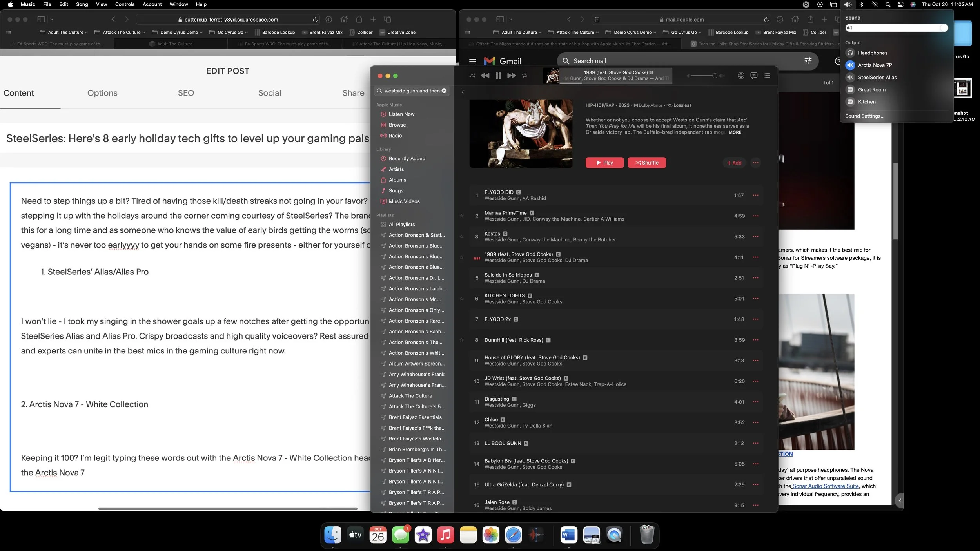
Task: Open the Playing Next queue list icon
Action: 767,76
